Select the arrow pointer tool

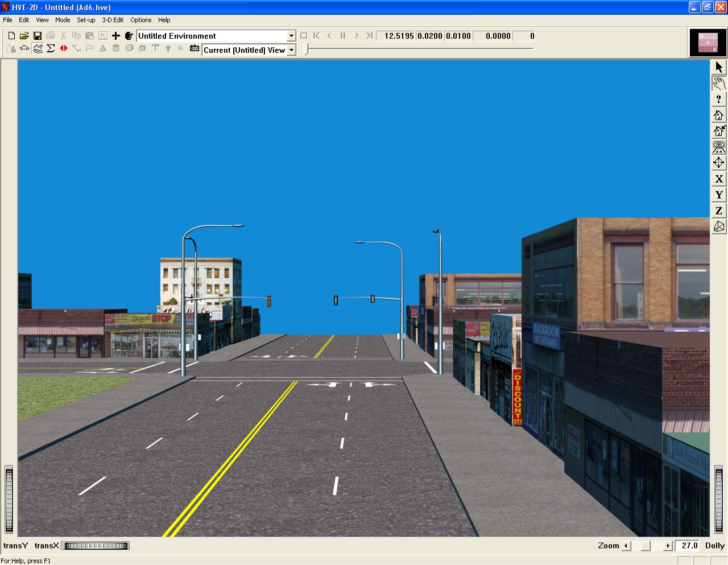pos(719,67)
